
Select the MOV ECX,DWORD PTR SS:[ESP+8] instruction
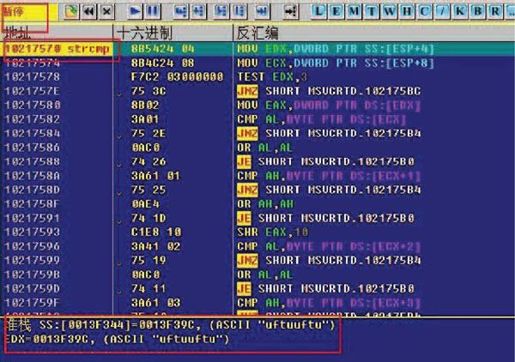click(335, 63)
